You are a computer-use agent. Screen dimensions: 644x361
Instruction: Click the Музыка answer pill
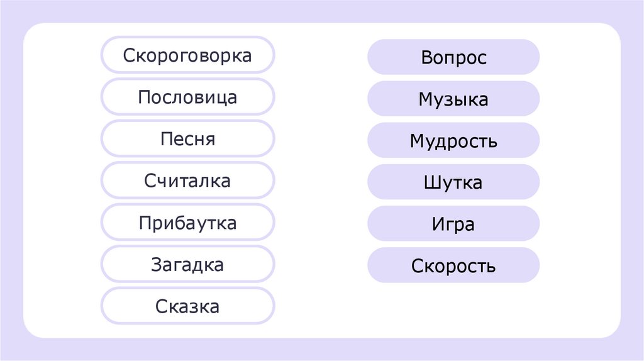click(x=453, y=99)
